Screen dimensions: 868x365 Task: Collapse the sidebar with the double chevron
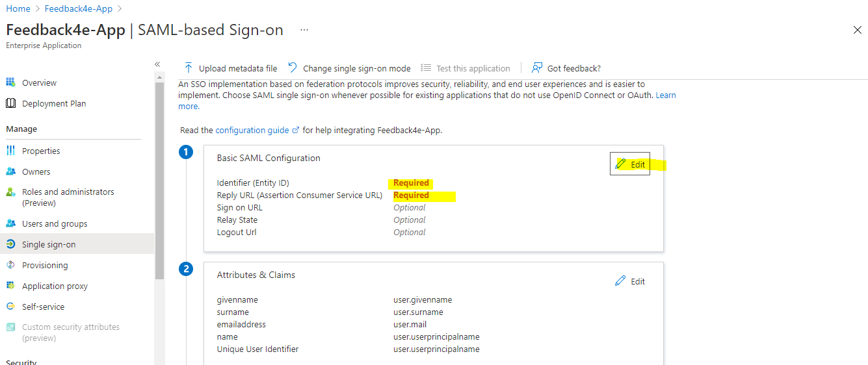point(157,64)
